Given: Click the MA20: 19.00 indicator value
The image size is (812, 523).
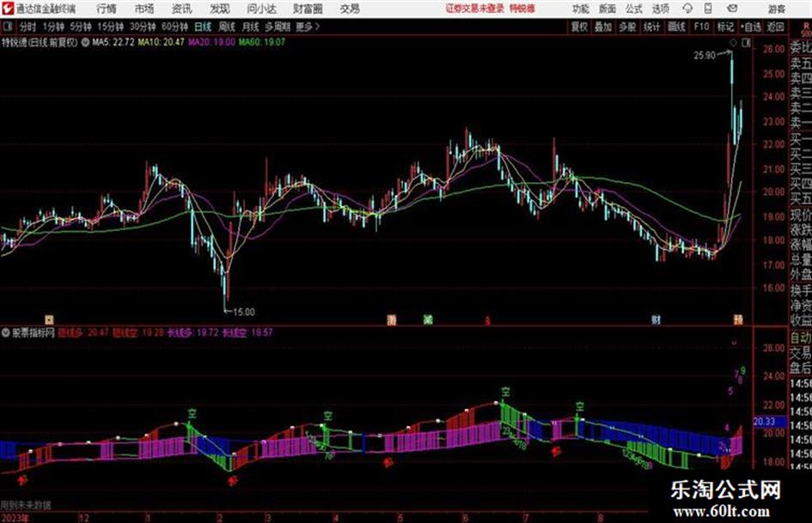Looking at the screenshot, I should pyautogui.click(x=211, y=42).
